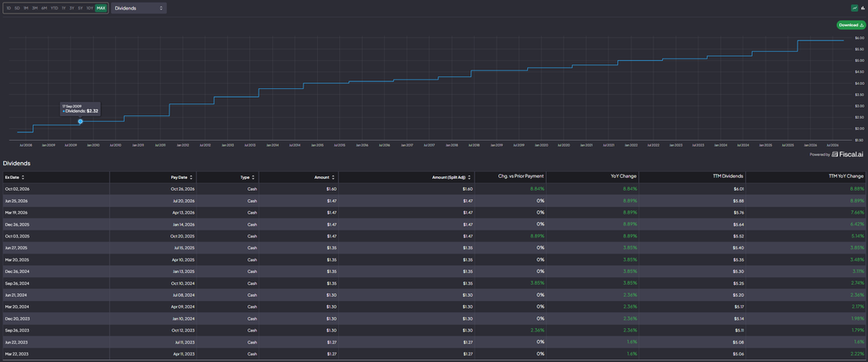
Task: Select the 6M time range
Action: [44, 8]
